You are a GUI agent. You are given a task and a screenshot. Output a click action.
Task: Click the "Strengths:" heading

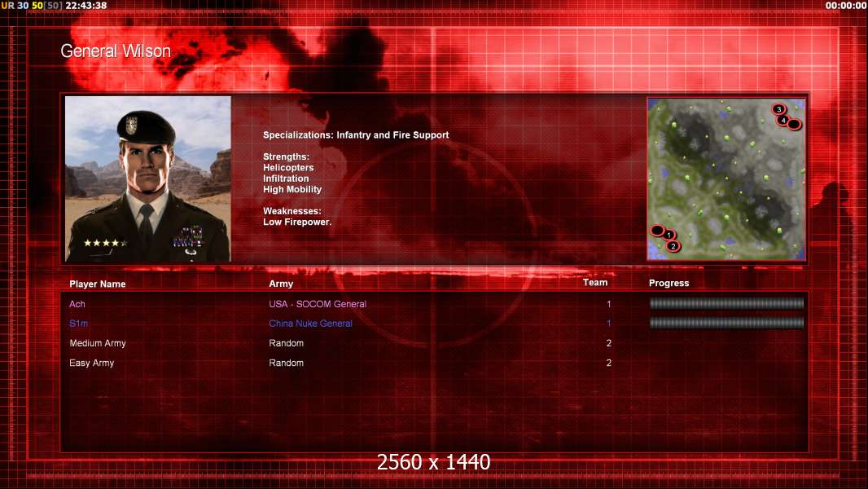286,156
